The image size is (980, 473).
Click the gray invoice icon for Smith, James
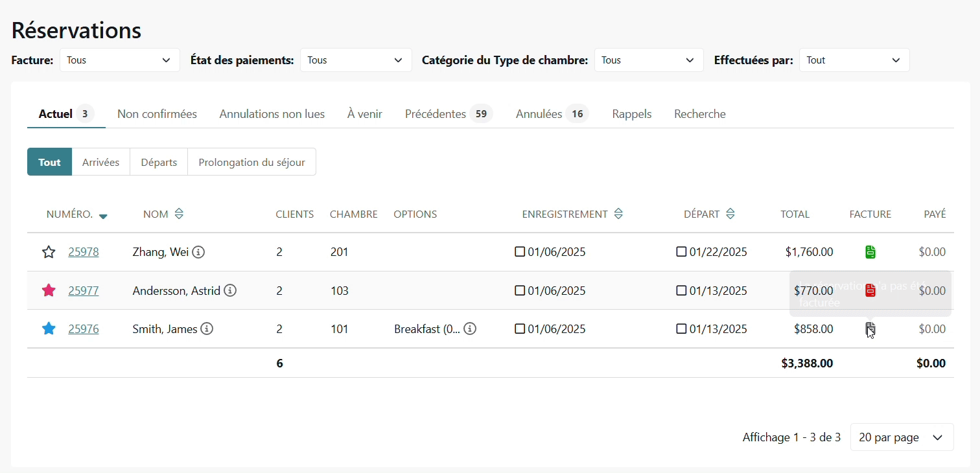870,329
